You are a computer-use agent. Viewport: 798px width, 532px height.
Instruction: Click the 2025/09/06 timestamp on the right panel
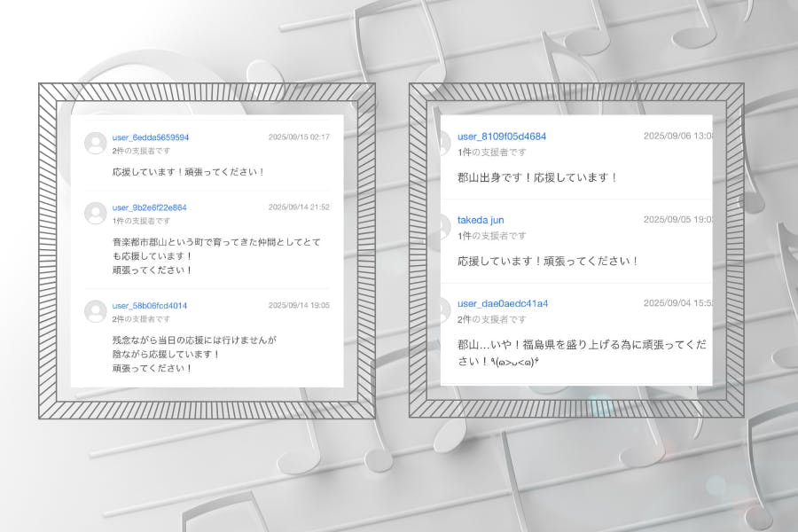pyautogui.click(x=677, y=137)
